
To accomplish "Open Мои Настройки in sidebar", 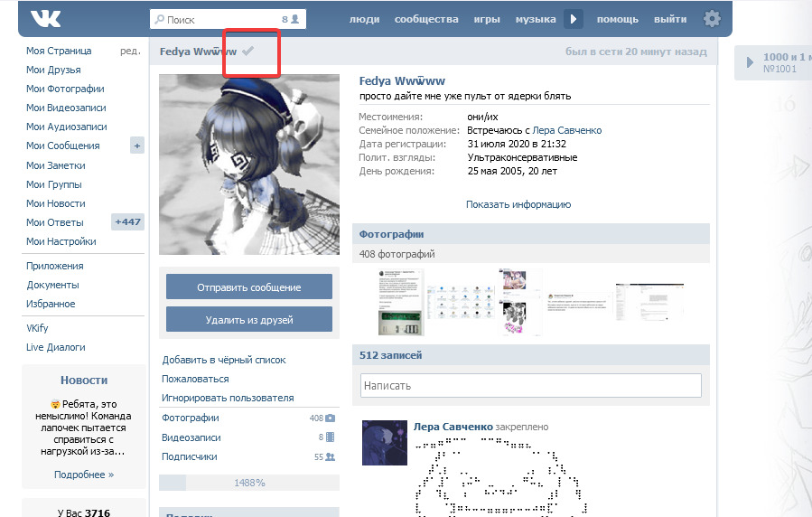I will (61, 242).
